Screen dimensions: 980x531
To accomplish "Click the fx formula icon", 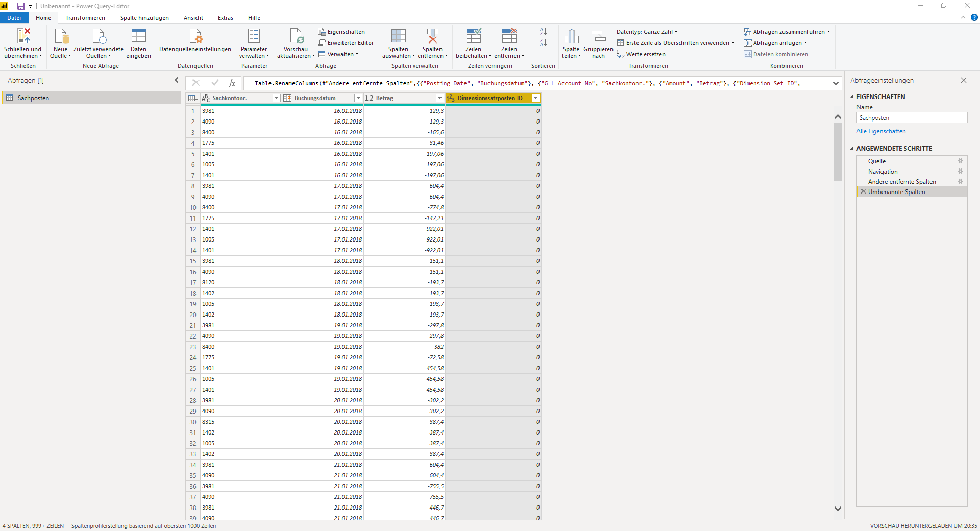I will pos(232,83).
